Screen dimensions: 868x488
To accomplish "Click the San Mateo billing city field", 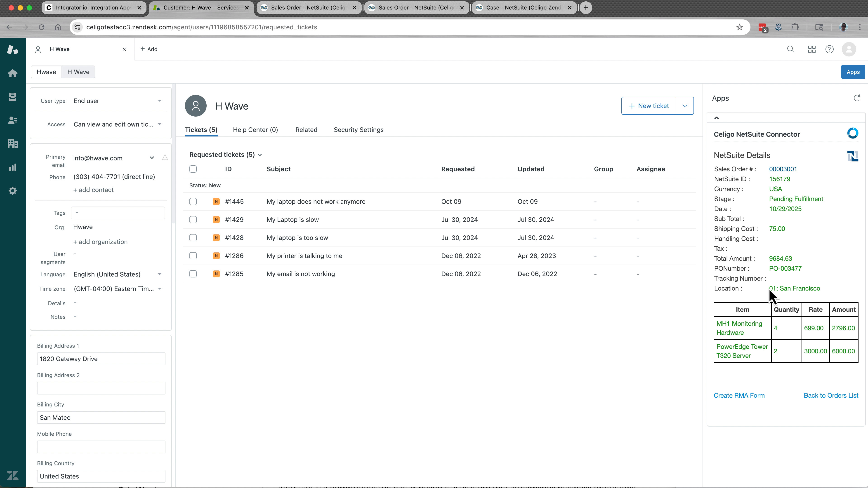I will click(x=101, y=417).
